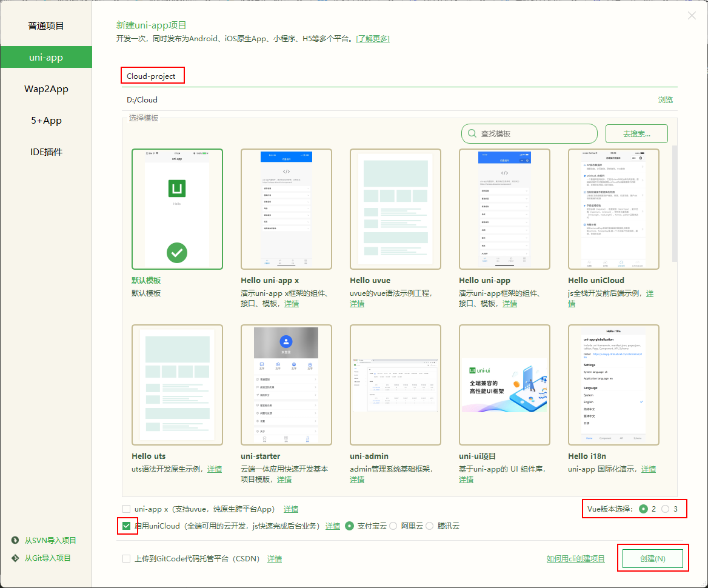Open 详情 link under uni-starter
The width and height of the screenshot is (708, 588).
pos(284,479)
